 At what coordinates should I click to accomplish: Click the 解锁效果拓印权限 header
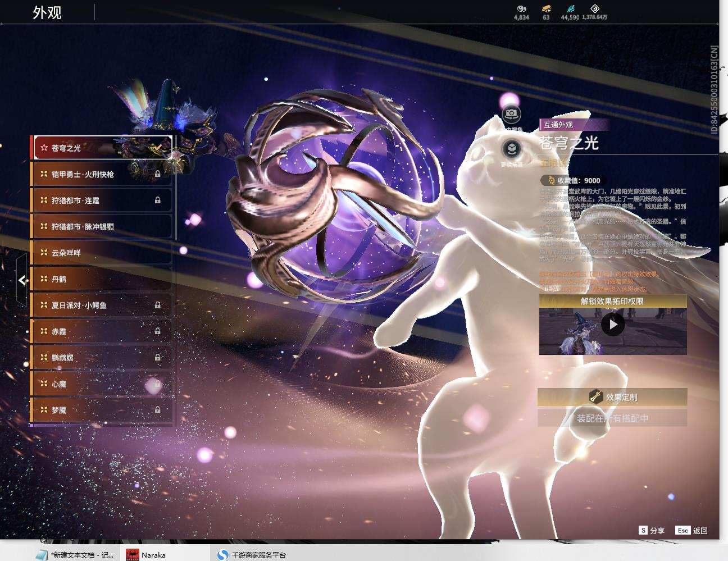(x=612, y=302)
